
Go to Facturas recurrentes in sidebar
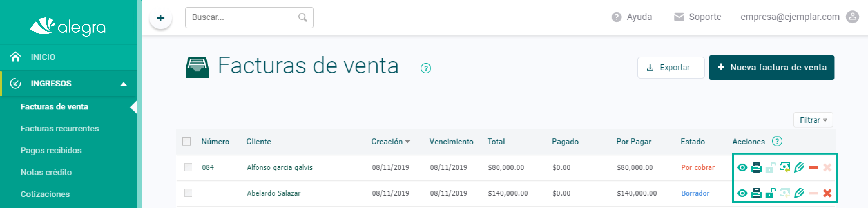(x=60, y=129)
